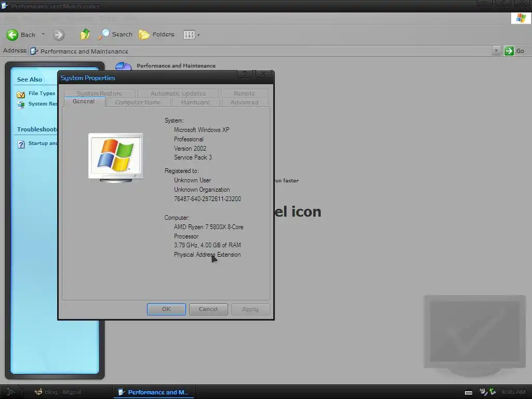
Task: Open the Back history dropdown arrow
Action: pyautogui.click(x=43, y=34)
